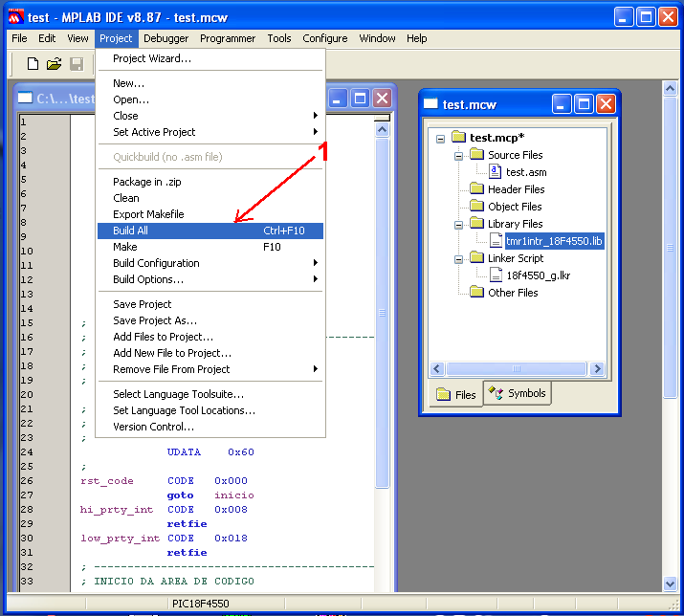Open the View menu

[77, 38]
